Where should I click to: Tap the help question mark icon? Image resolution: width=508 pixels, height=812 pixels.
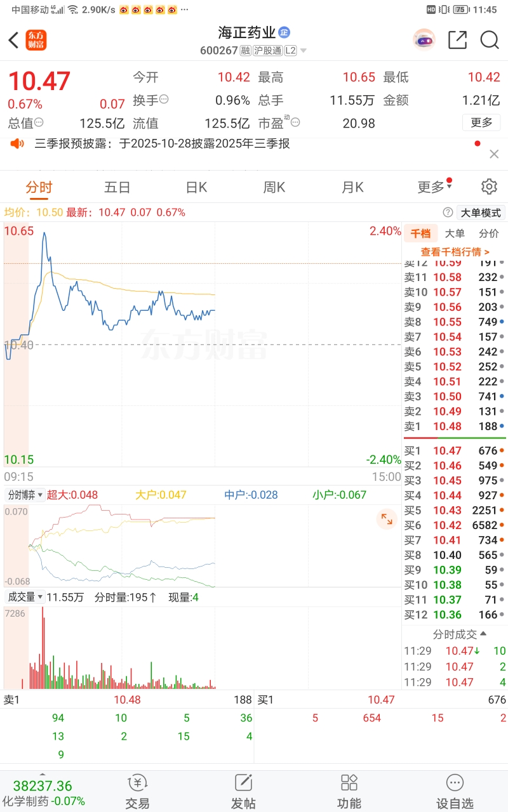pos(447,213)
